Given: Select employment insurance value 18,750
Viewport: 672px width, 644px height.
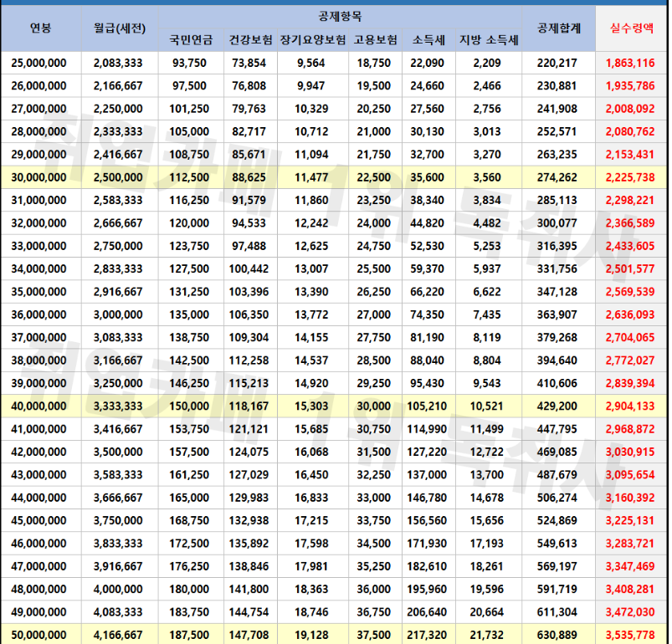Looking at the screenshot, I should (x=374, y=63).
